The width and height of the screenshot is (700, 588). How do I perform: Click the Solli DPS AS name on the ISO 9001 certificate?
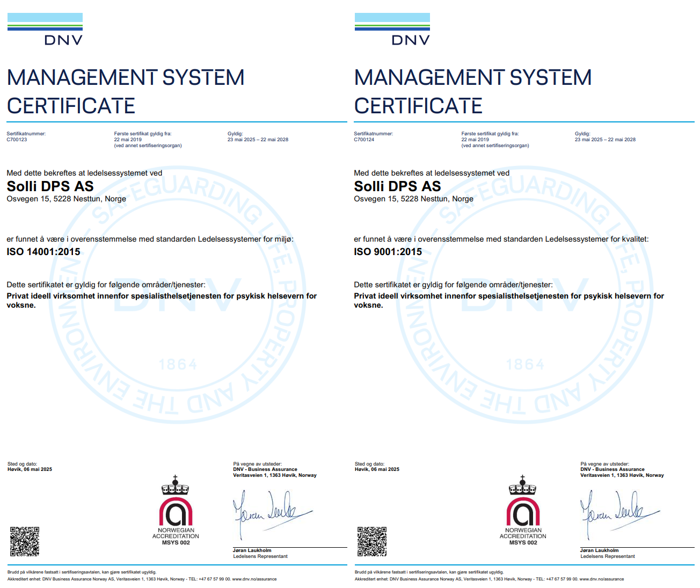click(x=397, y=186)
